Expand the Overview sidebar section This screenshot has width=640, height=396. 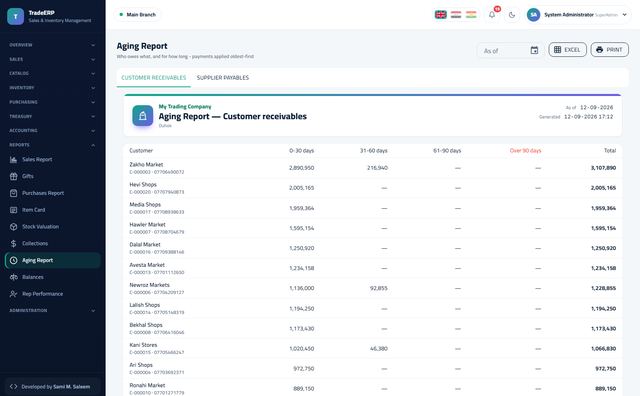pyautogui.click(x=52, y=45)
